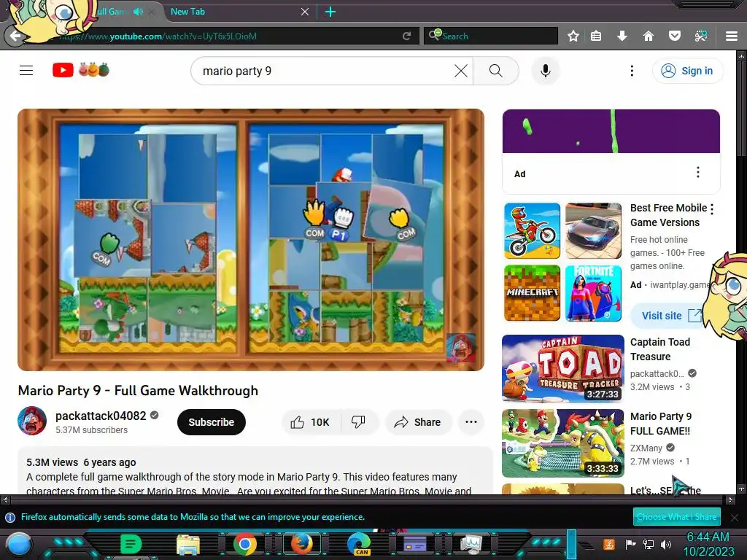This screenshot has width=747, height=560.
Task: Open the Mario Party 9 FULL GAME!! title
Action: click(x=659, y=424)
